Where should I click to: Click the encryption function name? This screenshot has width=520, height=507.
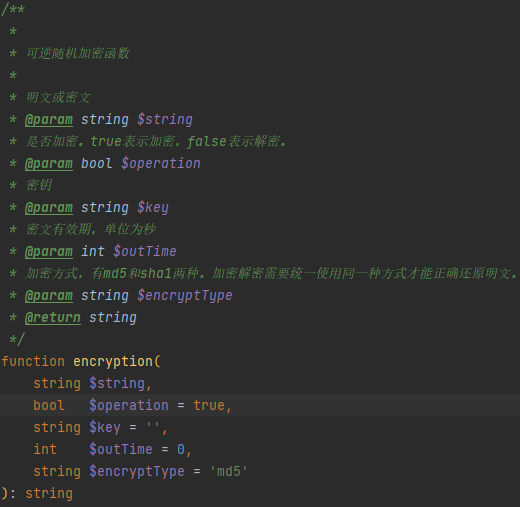point(113,362)
